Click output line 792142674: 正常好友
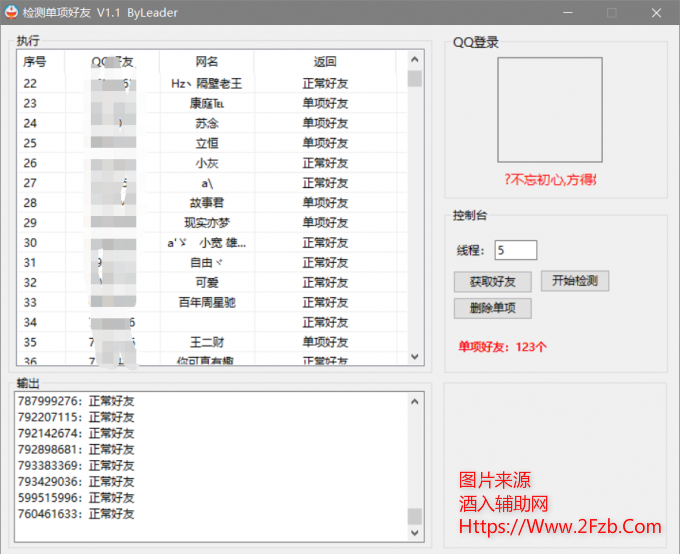 76,433
